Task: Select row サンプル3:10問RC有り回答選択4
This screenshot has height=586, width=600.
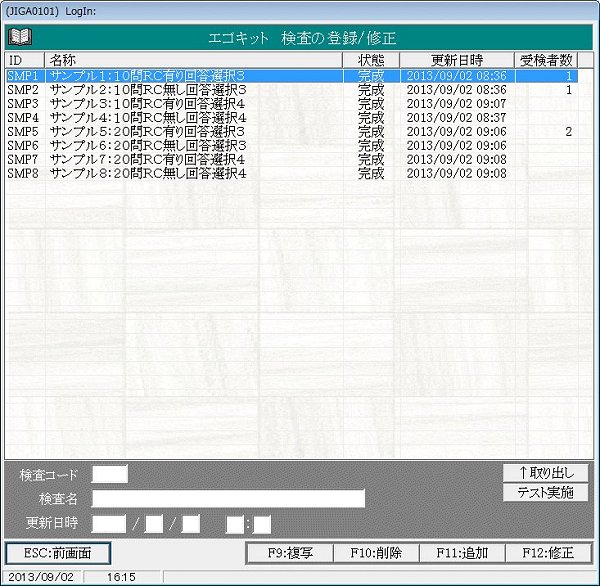Action: pyautogui.click(x=292, y=104)
